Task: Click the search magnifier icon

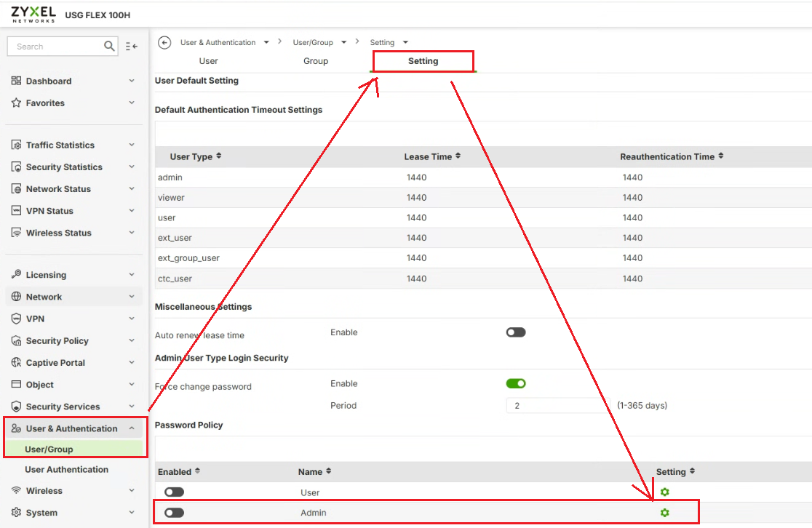Action: (109, 47)
